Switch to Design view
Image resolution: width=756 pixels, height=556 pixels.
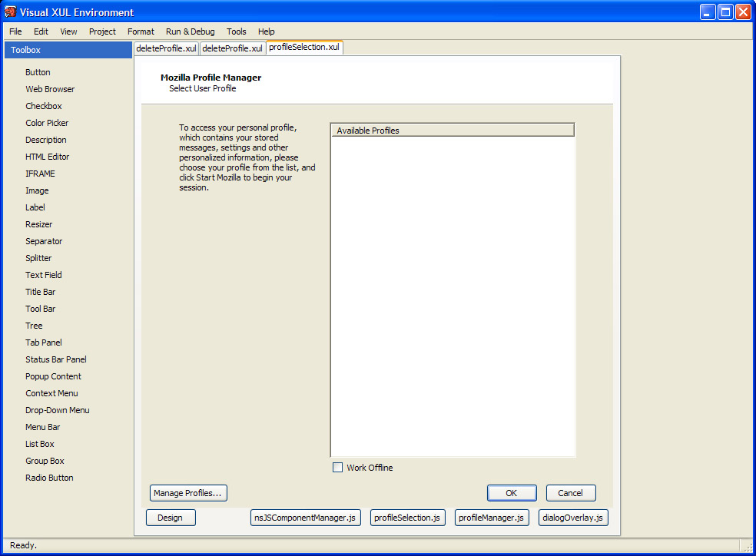pyautogui.click(x=171, y=518)
